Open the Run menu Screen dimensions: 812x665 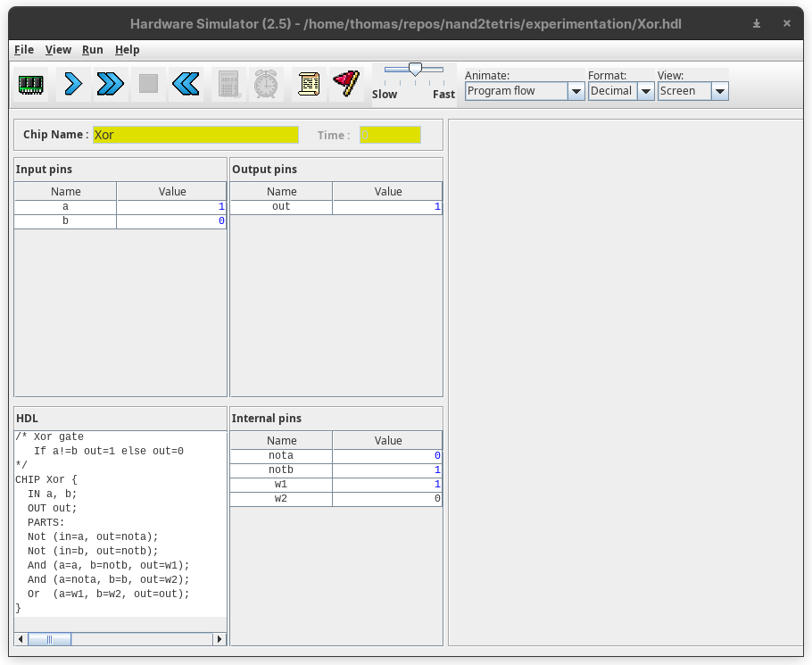pos(93,50)
